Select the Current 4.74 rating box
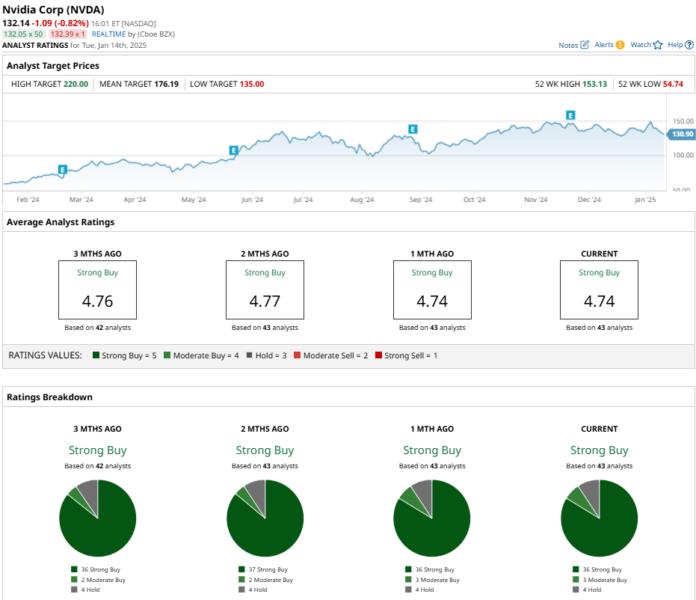Screen dimensions: 696x600 [599, 290]
